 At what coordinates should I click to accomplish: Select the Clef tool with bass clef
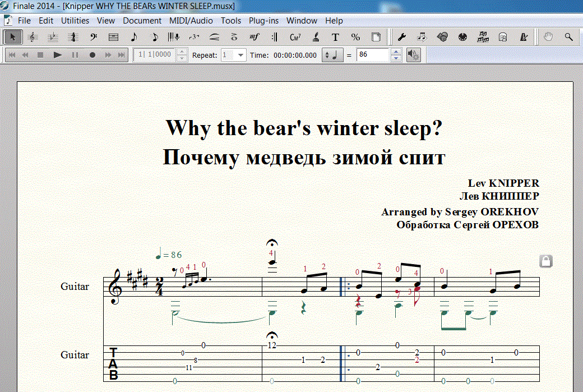93,37
